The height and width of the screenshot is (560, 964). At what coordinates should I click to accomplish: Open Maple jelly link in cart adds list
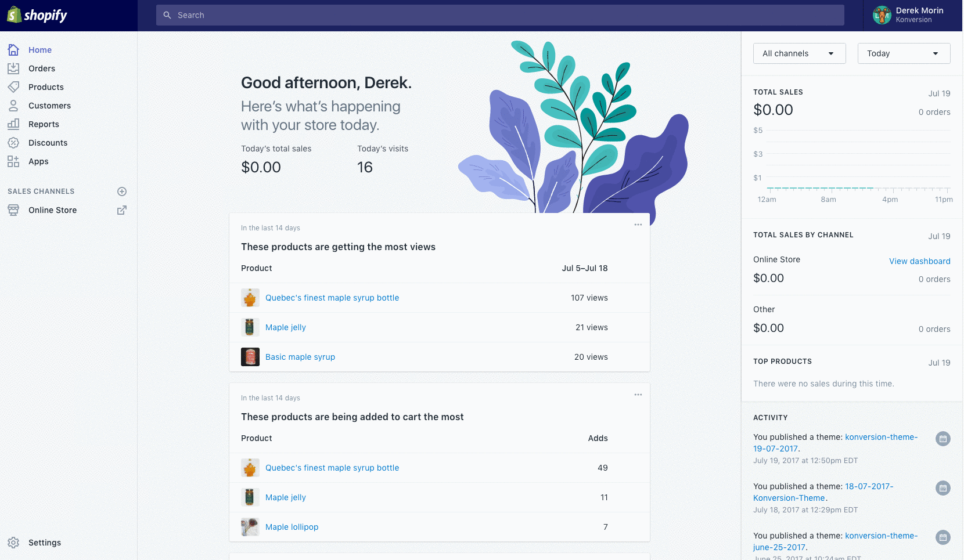tap(286, 497)
